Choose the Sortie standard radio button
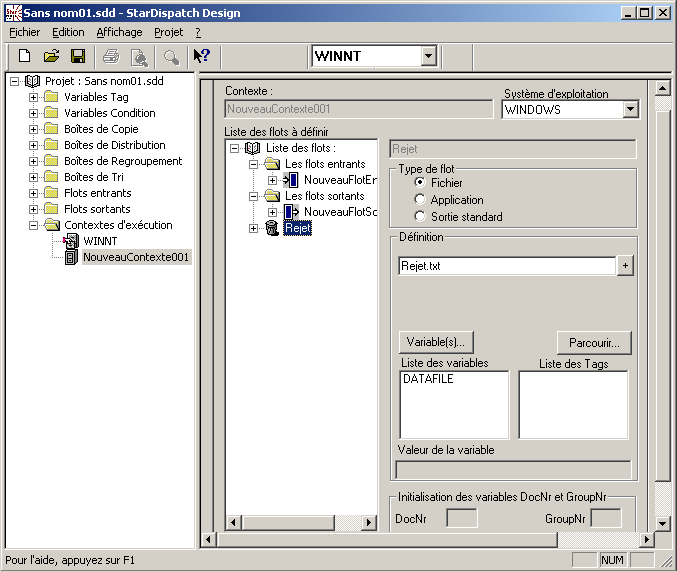 pyautogui.click(x=420, y=217)
